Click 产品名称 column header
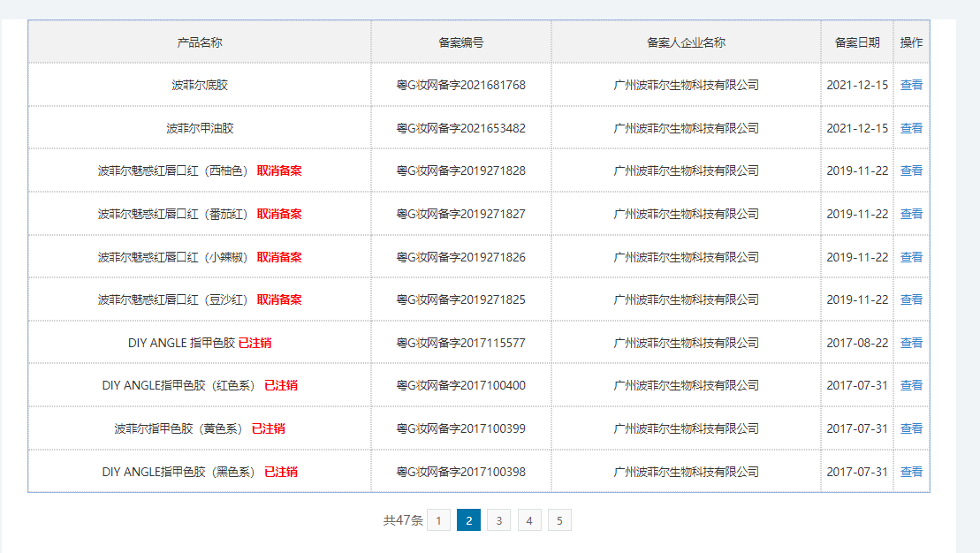 (x=200, y=42)
